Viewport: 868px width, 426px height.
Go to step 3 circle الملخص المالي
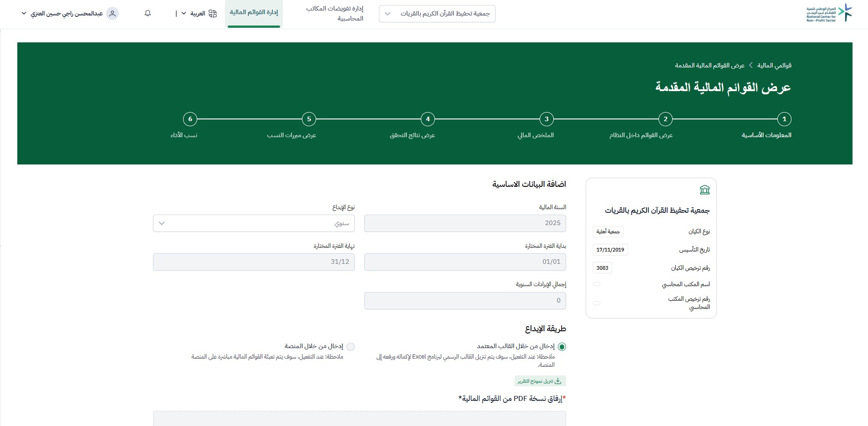pos(546,119)
